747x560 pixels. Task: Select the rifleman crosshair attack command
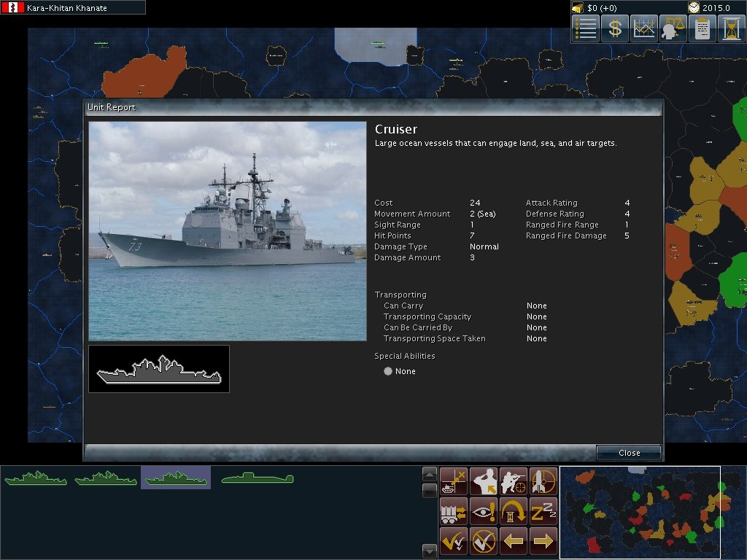514,481
